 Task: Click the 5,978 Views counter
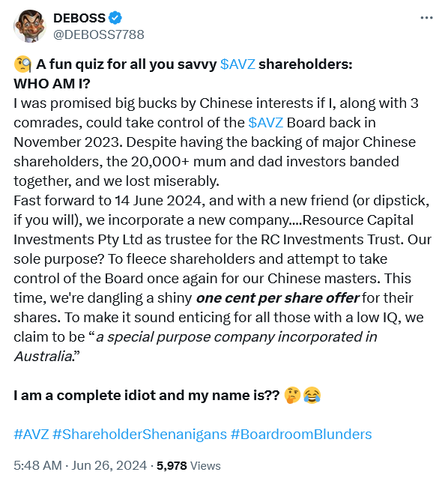[189, 466]
